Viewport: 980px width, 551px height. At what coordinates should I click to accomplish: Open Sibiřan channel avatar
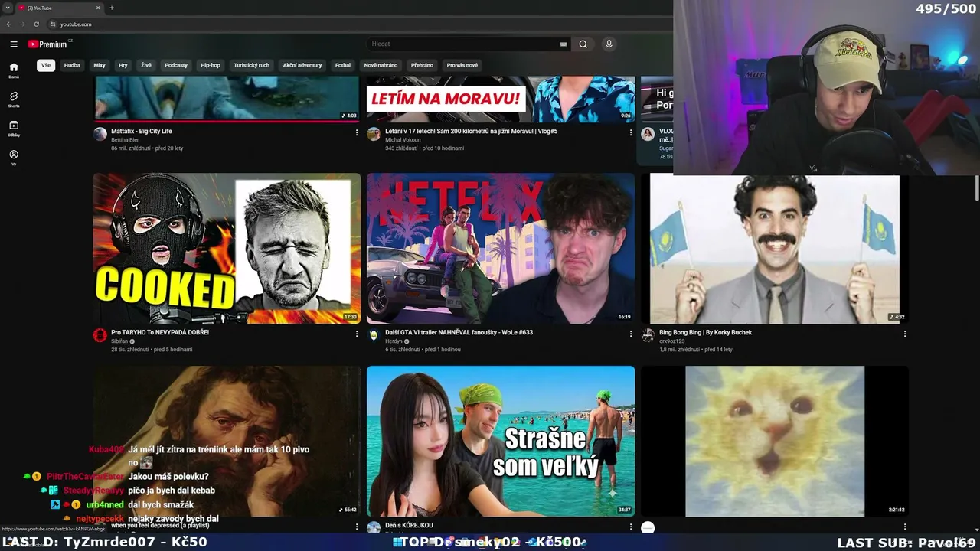[x=100, y=335]
